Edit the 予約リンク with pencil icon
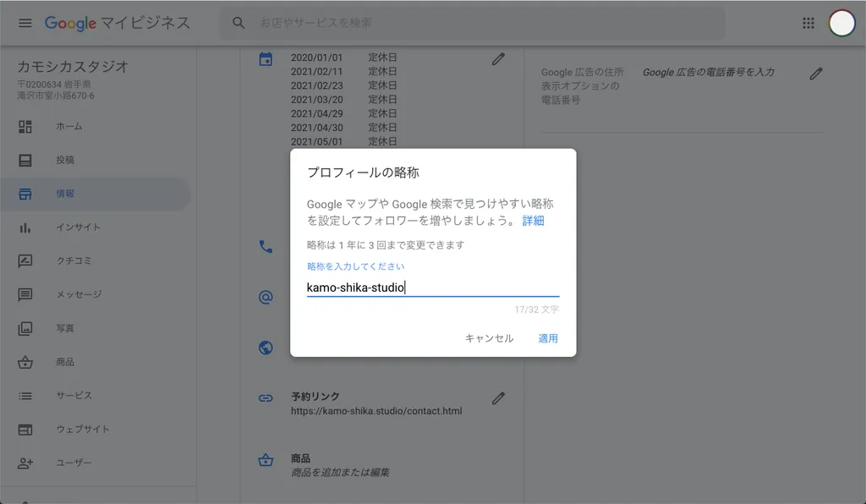Viewport: 866px width, 504px height. [x=498, y=398]
